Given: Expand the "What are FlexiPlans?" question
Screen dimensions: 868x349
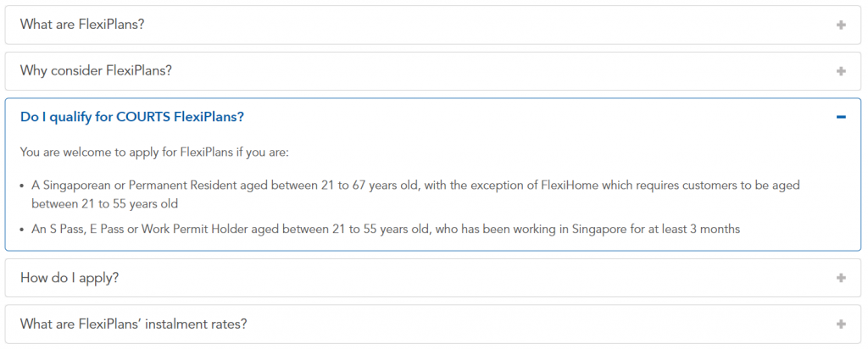Looking at the screenshot, I should coord(82,25).
